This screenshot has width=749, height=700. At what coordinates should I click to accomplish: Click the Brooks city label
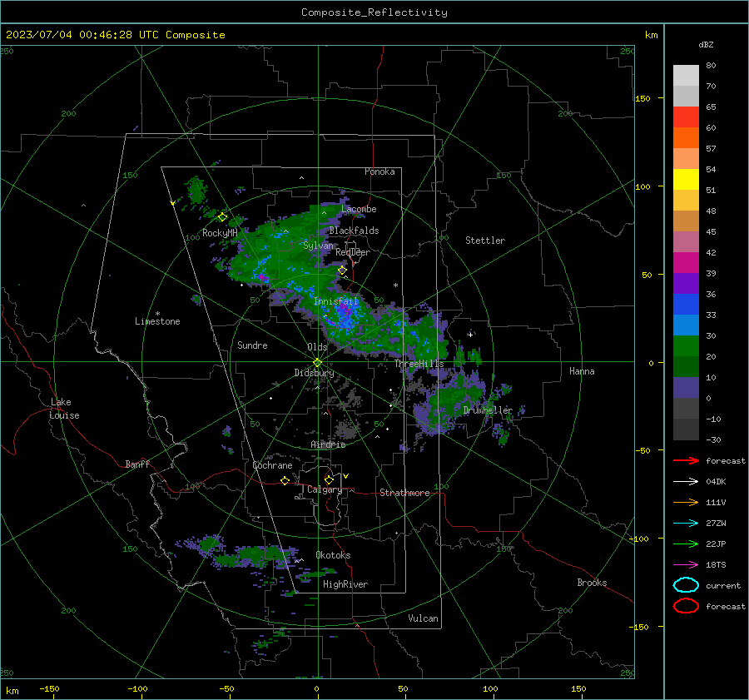(592, 583)
